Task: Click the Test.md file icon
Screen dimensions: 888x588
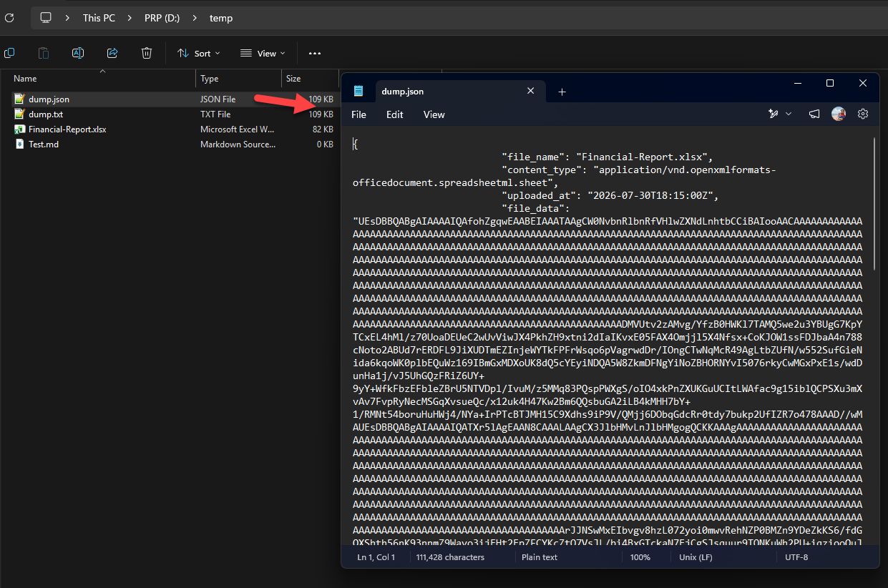Action: pos(20,144)
